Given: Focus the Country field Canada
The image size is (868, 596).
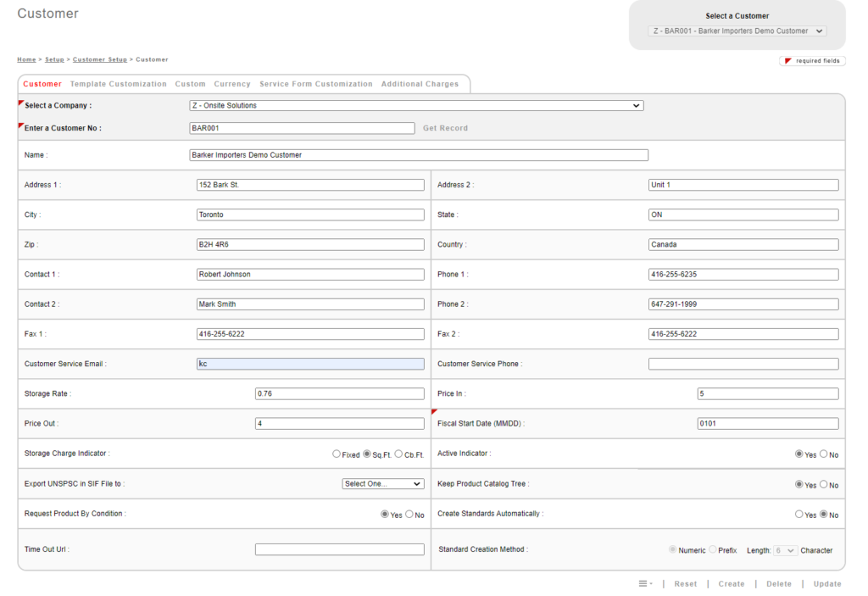Looking at the screenshot, I should (743, 245).
